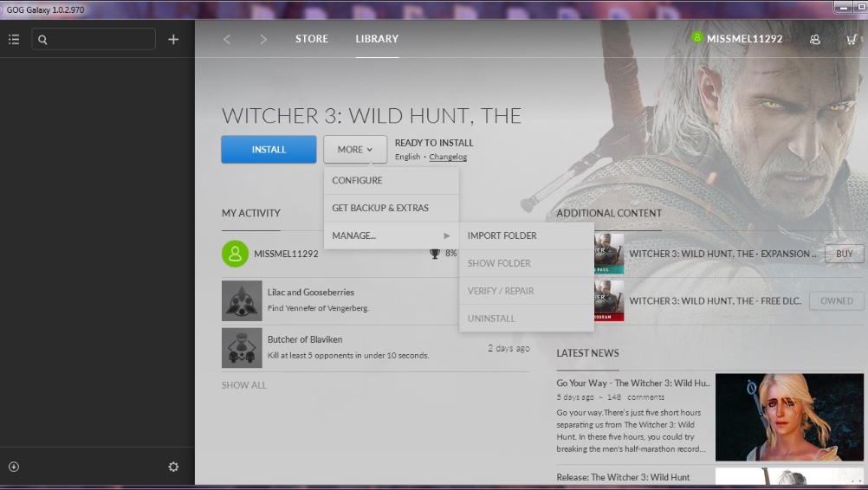
Task: Click the MY ACTIVITY heading
Action: point(250,213)
